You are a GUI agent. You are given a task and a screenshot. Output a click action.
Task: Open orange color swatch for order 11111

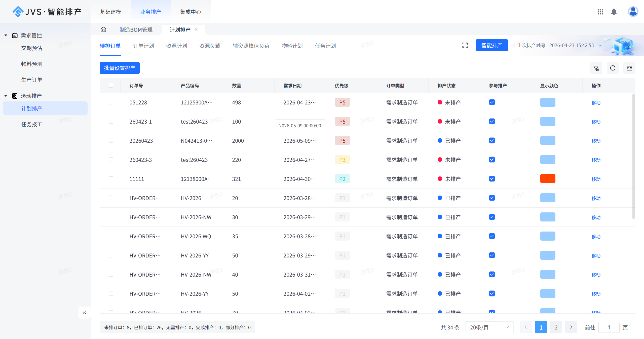click(x=548, y=179)
